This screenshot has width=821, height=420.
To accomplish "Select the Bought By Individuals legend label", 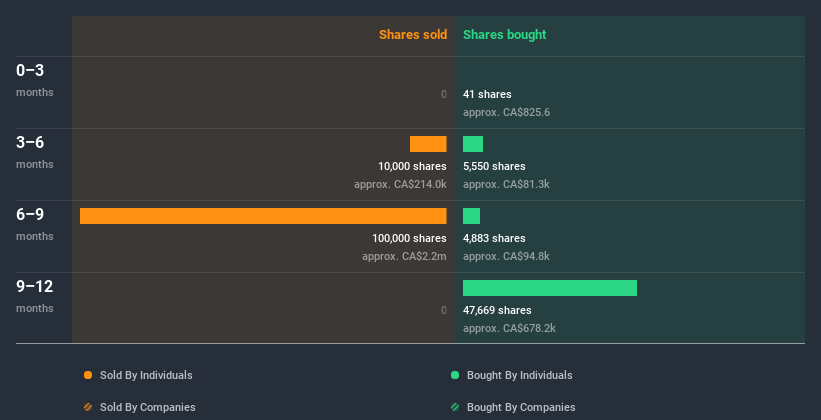I will [x=519, y=375].
